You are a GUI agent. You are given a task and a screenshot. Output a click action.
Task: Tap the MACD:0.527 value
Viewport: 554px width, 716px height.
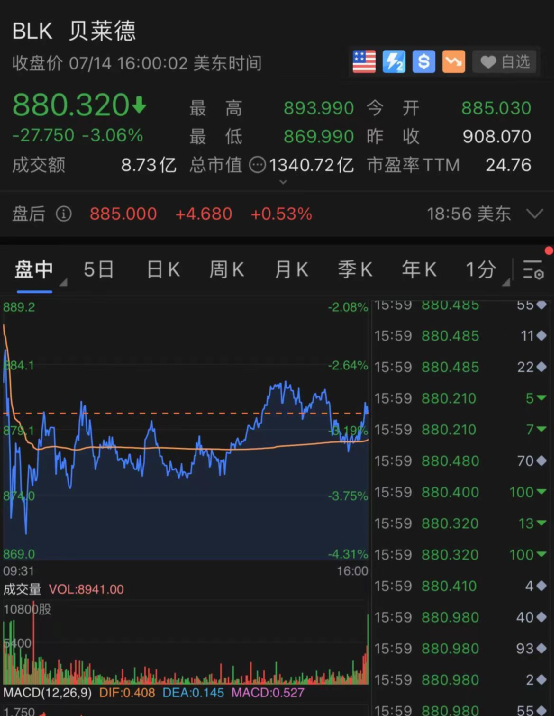pyautogui.click(x=268, y=692)
